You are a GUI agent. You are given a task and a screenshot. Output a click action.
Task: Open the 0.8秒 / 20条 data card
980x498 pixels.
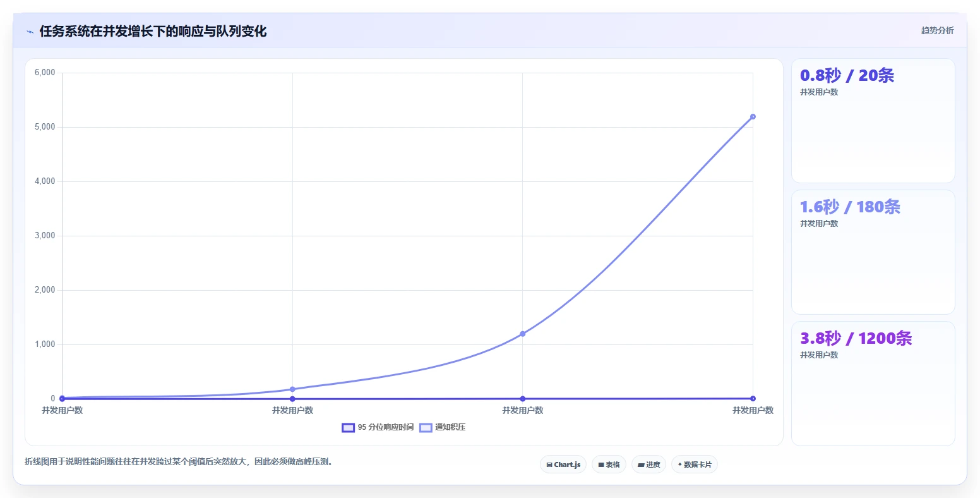tap(873, 121)
